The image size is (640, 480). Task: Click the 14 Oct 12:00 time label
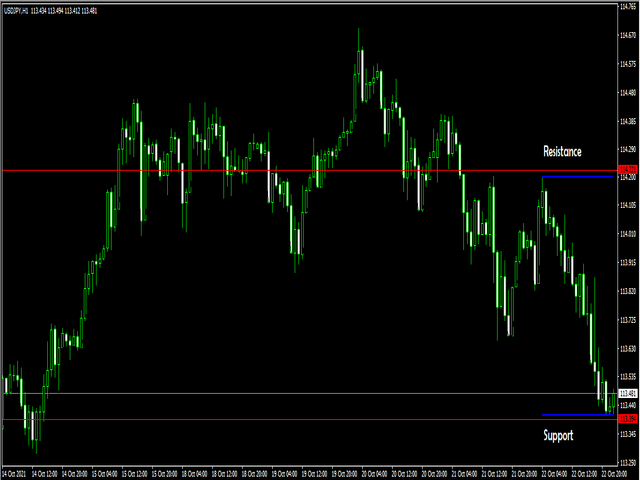pos(44,473)
